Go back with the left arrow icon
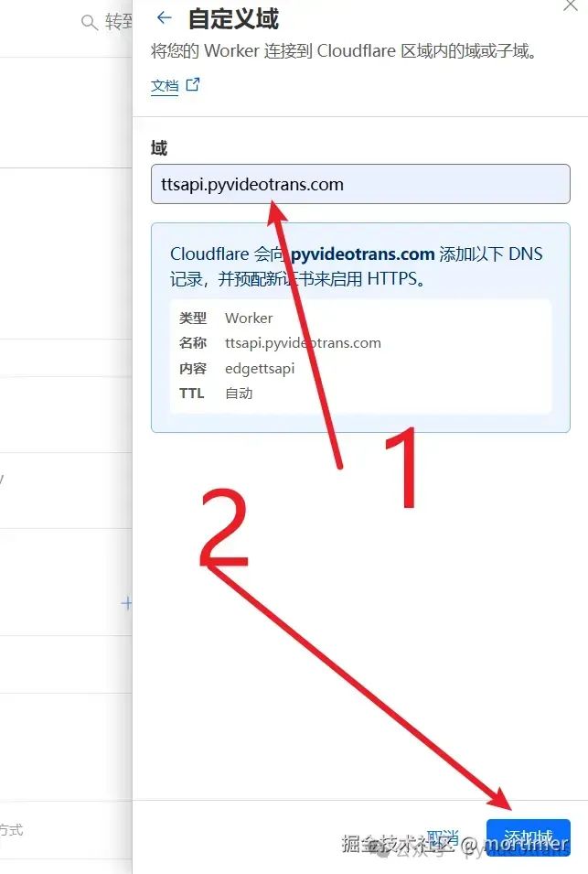Image resolution: width=588 pixels, height=874 pixels. [x=165, y=17]
